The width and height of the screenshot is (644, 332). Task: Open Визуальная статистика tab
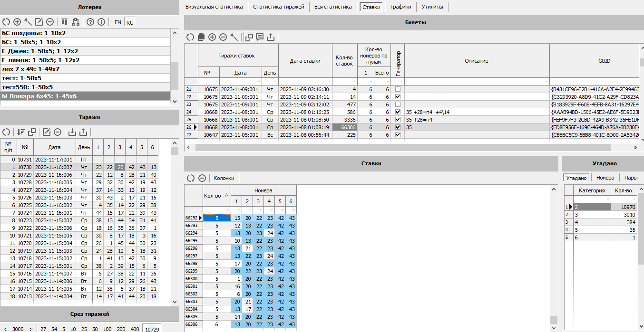tap(214, 7)
